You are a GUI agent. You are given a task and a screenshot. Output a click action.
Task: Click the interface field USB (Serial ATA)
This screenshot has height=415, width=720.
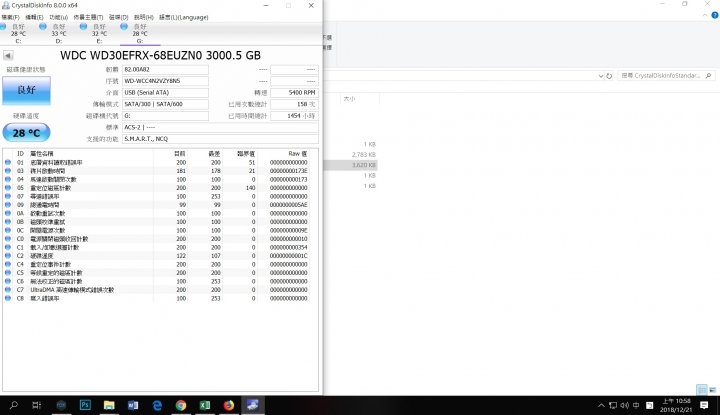click(x=165, y=92)
